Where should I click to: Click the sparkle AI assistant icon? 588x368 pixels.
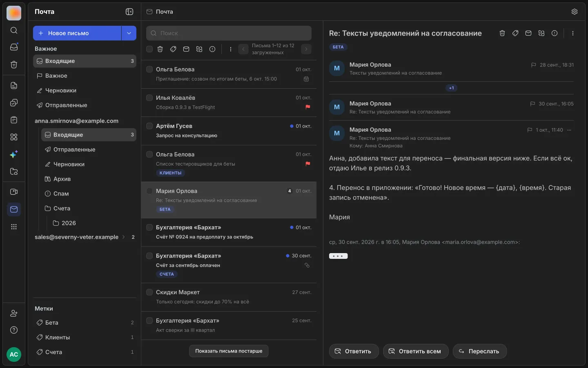tap(14, 154)
